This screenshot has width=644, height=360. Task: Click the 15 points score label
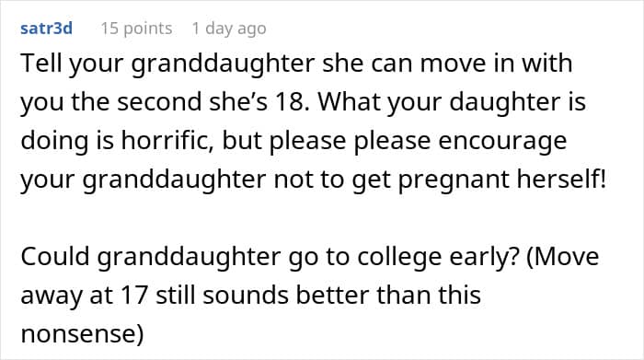pyautogui.click(x=136, y=29)
